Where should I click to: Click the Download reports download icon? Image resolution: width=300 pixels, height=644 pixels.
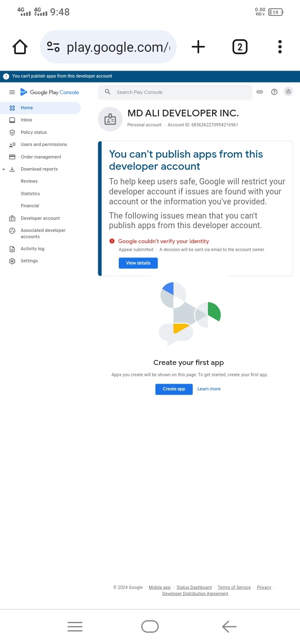(x=12, y=169)
